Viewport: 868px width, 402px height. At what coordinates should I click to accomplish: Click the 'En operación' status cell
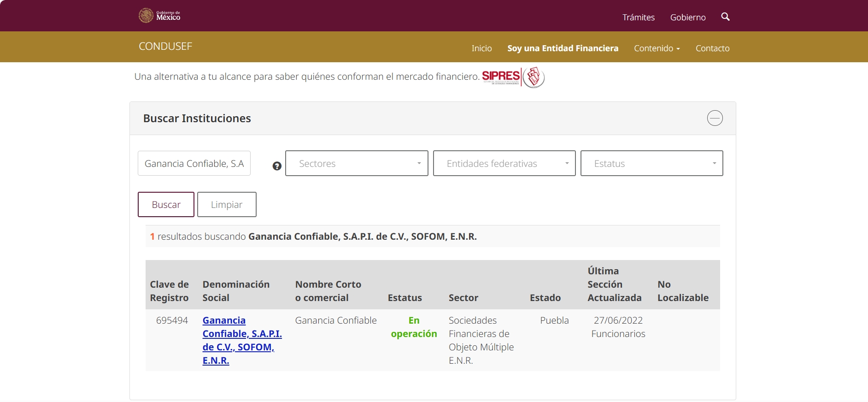(x=414, y=327)
